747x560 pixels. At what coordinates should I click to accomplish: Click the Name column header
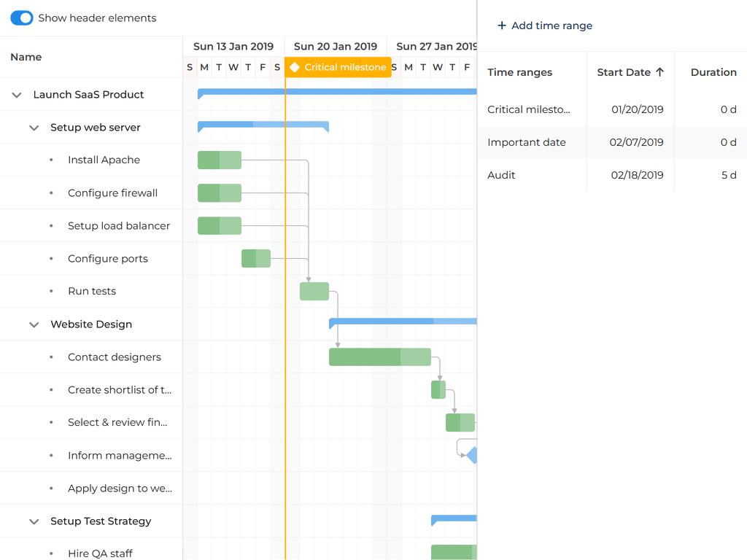pos(26,57)
